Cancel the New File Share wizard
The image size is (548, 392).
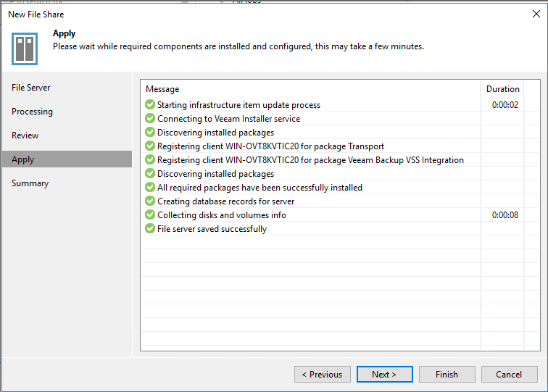509,375
